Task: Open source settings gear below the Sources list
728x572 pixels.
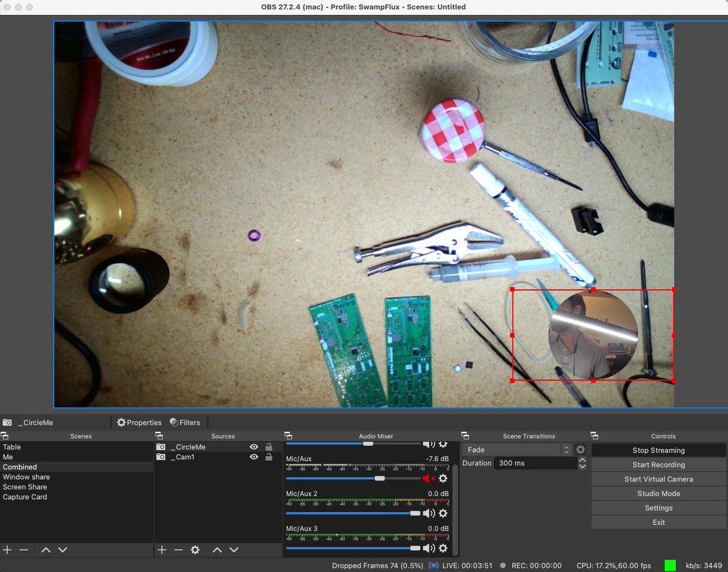Action: (194, 550)
